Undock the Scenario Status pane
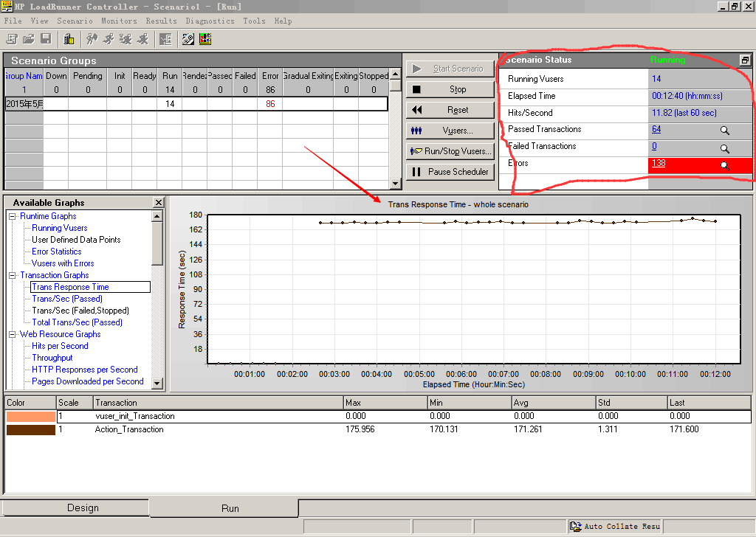 pos(745,60)
